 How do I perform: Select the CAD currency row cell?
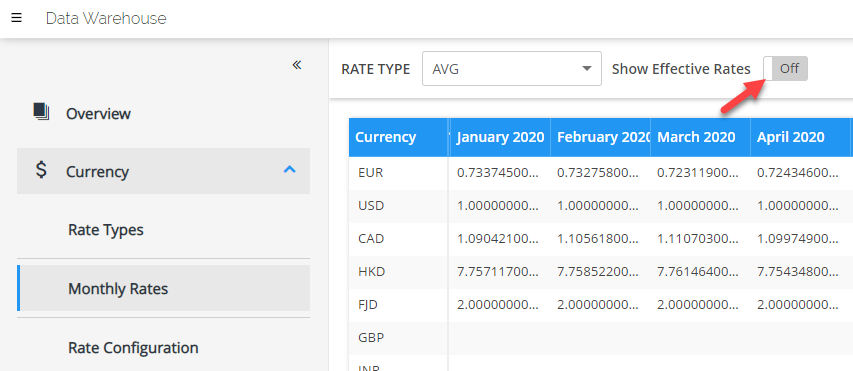click(x=398, y=239)
